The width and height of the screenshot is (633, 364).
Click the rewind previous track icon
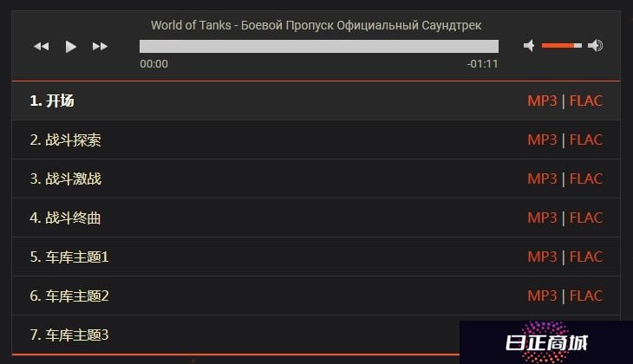(41, 47)
